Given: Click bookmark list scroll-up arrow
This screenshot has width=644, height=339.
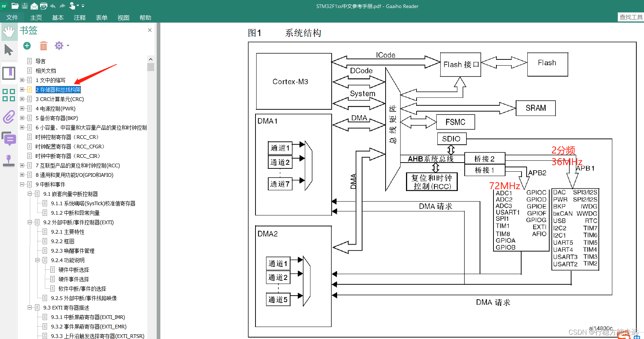Looking at the screenshot, I should click(x=151, y=59).
